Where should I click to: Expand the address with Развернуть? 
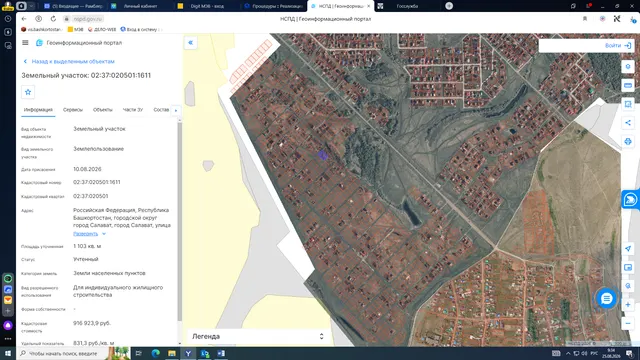pos(89,234)
